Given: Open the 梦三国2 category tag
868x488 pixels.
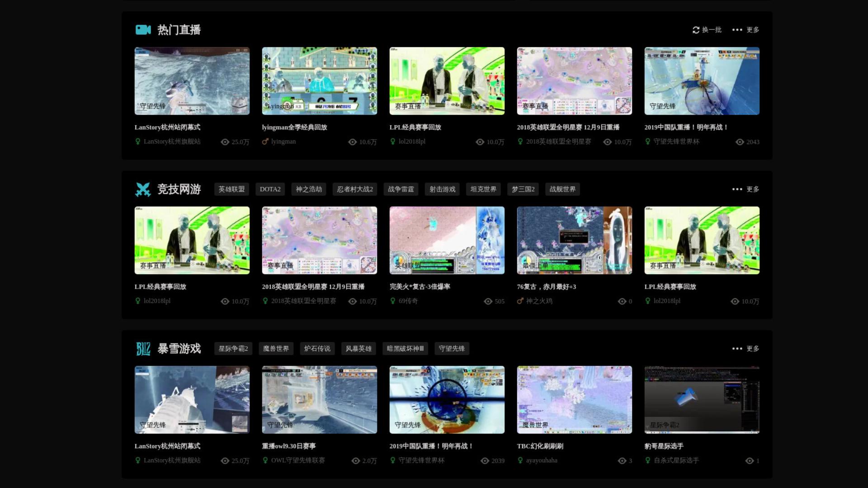Looking at the screenshot, I should 523,189.
